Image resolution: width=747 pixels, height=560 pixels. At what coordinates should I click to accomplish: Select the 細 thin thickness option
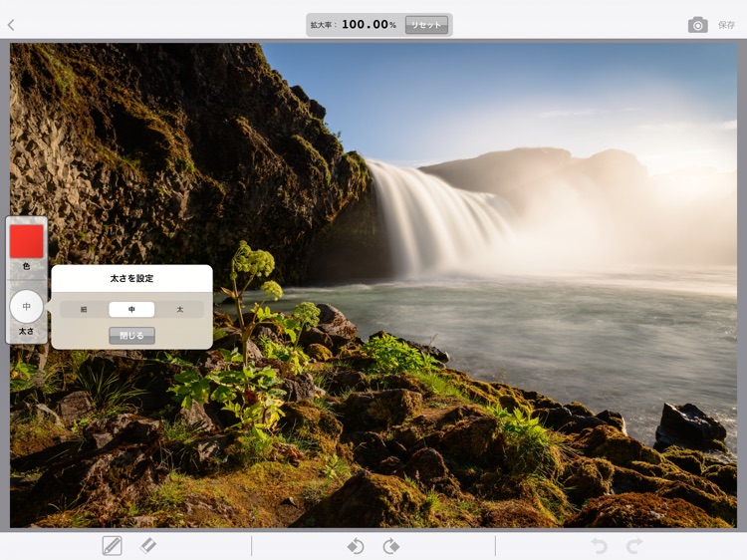(x=84, y=309)
